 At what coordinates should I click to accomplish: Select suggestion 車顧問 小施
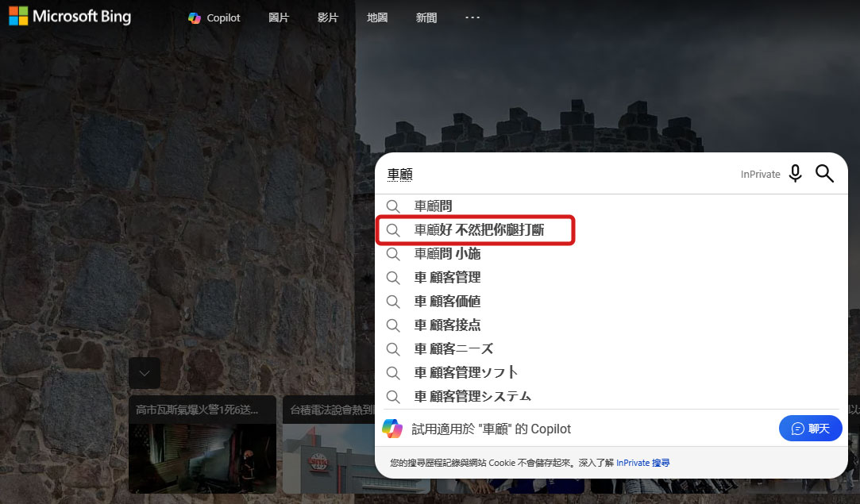[611, 253]
